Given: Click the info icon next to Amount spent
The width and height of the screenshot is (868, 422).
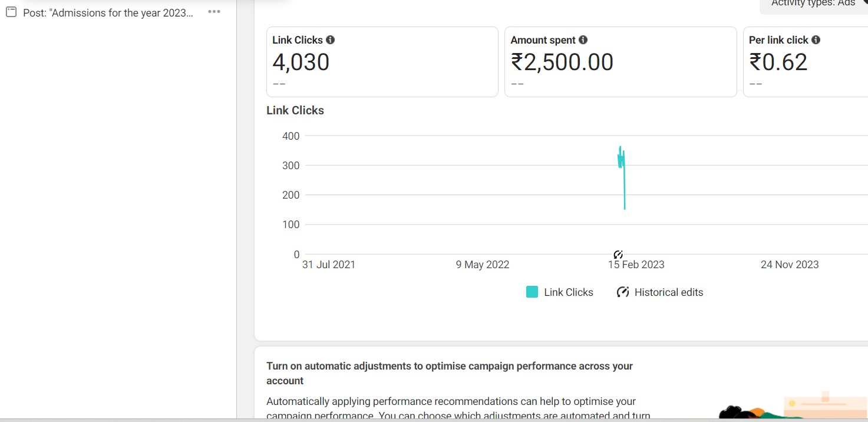Looking at the screenshot, I should (x=583, y=40).
